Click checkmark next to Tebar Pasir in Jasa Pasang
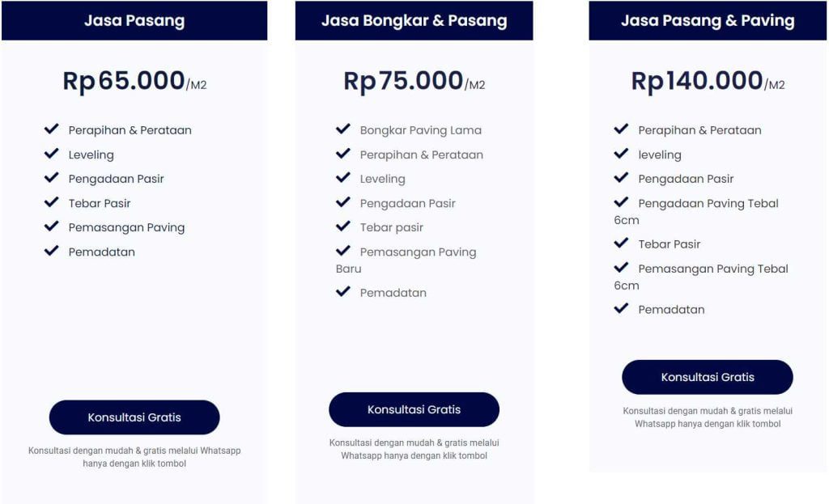829x504 pixels. click(x=52, y=202)
